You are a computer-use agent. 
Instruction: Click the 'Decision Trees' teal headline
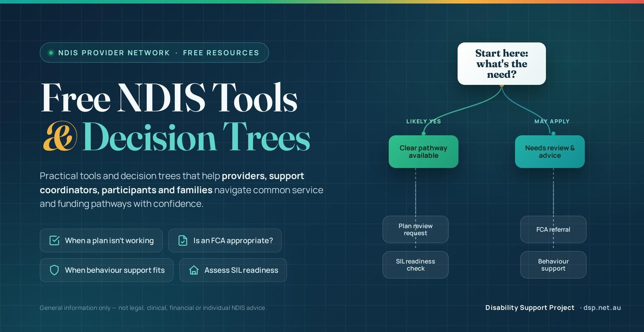[x=196, y=137]
